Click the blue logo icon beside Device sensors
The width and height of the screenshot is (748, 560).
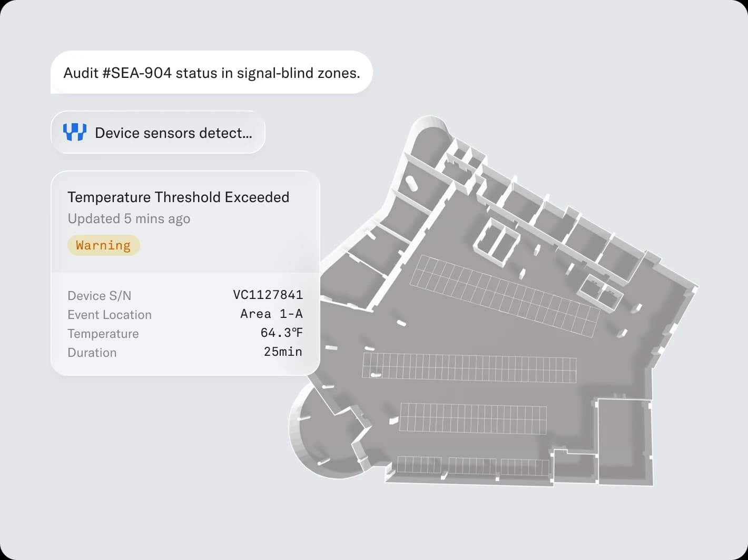74,132
